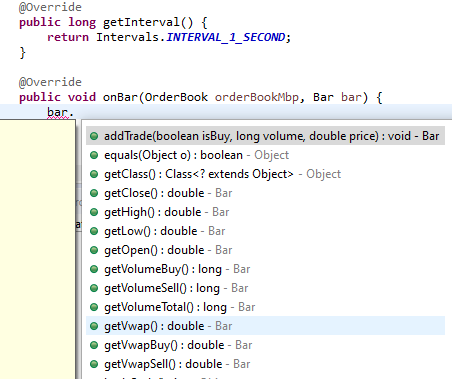This screenshot has height=379, width=452.
Task: Click green icon next to getClass()
Action: [x=94, y=174]
